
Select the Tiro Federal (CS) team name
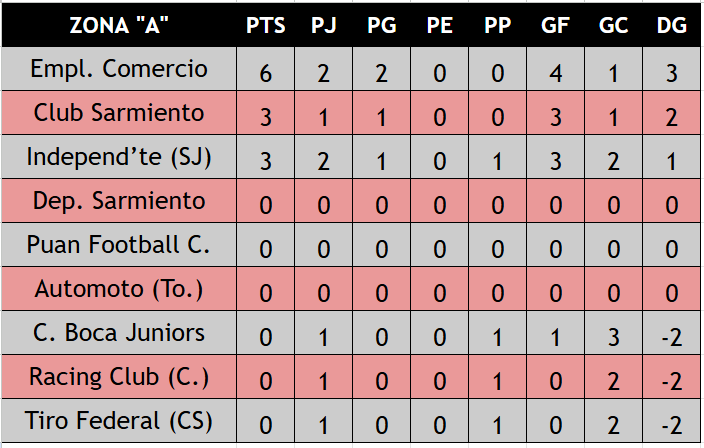click(x=119, y=420)
